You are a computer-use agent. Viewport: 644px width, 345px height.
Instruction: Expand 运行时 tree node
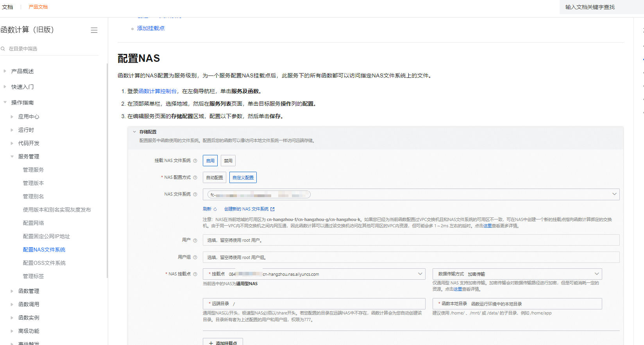12,130
